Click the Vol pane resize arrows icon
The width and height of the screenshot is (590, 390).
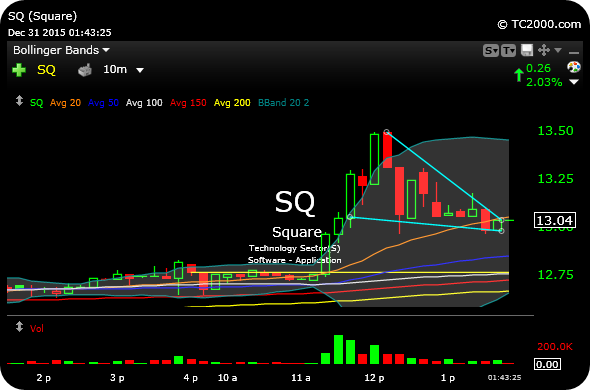19,327
